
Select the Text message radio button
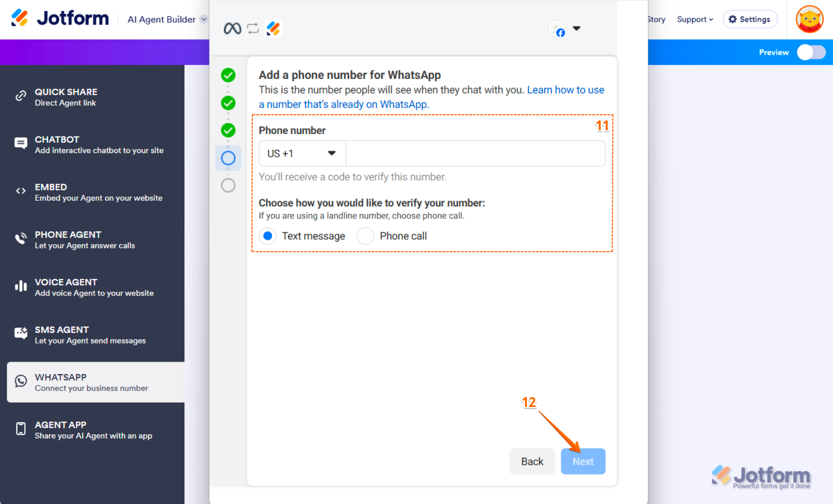point(268,236)
